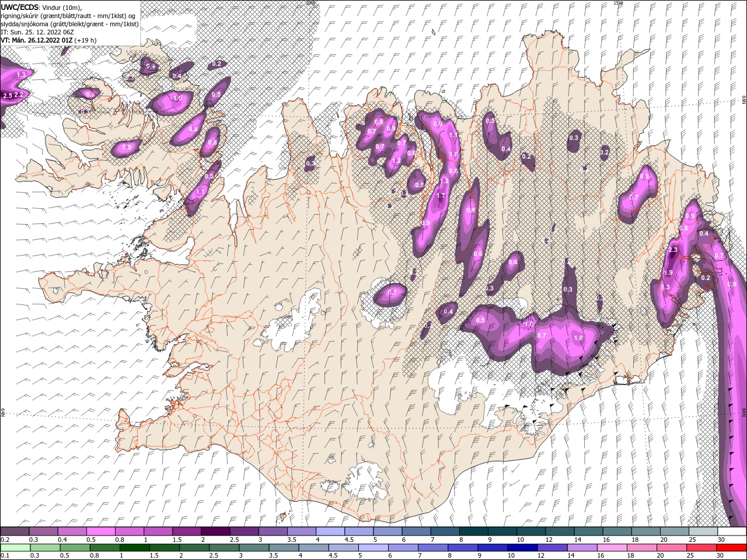Click the 'rigning/skúrir' legend description line

coord(68,16)
